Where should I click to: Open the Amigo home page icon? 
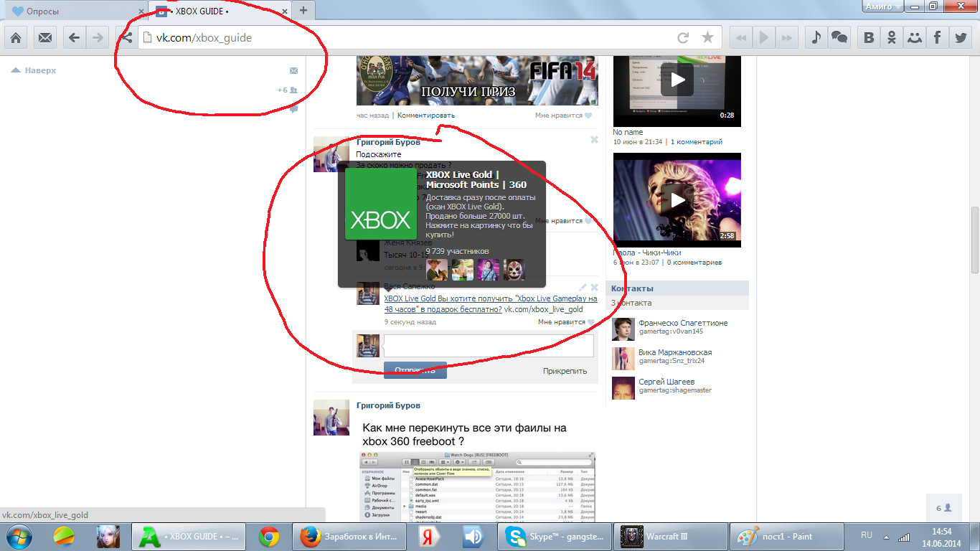[16, 37]
